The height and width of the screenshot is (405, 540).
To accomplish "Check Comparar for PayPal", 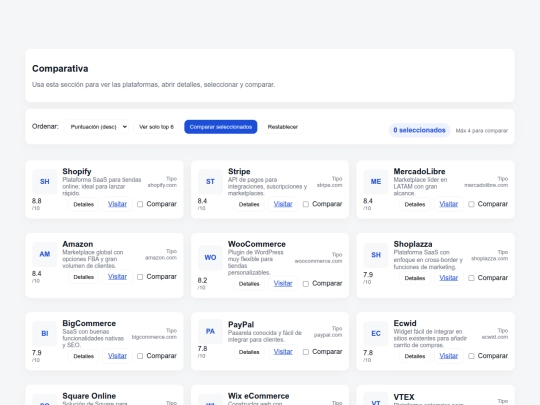I will [x=305, y=352].
